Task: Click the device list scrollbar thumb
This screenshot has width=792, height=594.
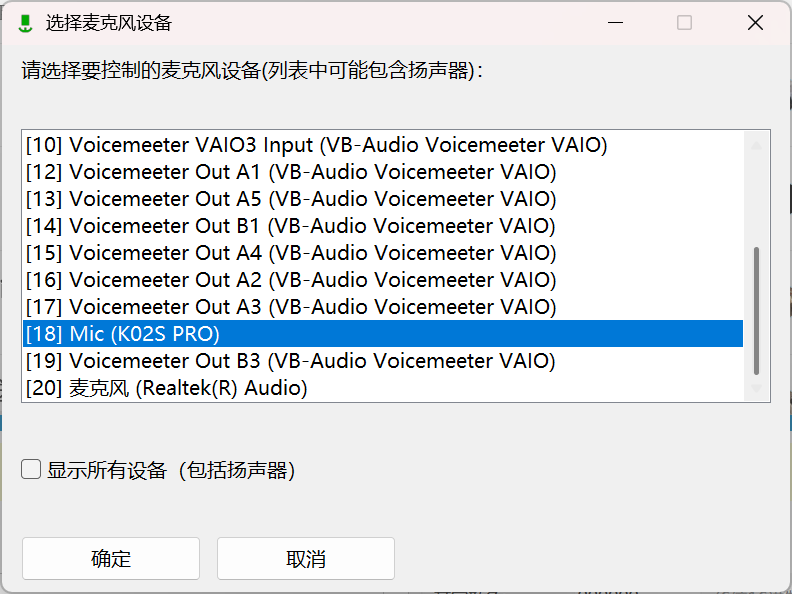Action: tap(756, 311)
